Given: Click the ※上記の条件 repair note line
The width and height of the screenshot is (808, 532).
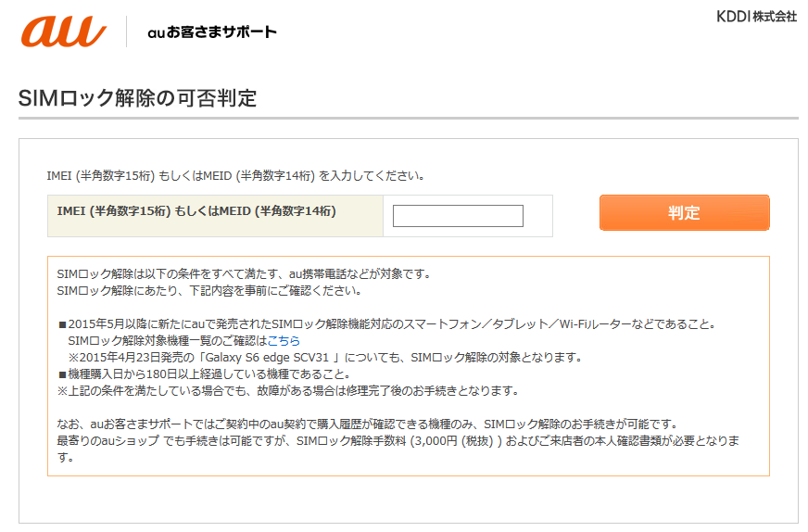Looking at the screenshot, I should coord(288,391).
